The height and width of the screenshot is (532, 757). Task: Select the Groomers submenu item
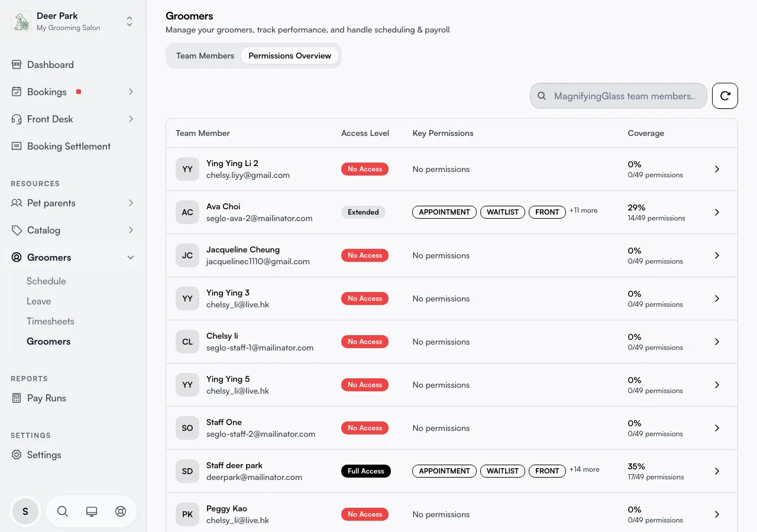click(48, 341)
